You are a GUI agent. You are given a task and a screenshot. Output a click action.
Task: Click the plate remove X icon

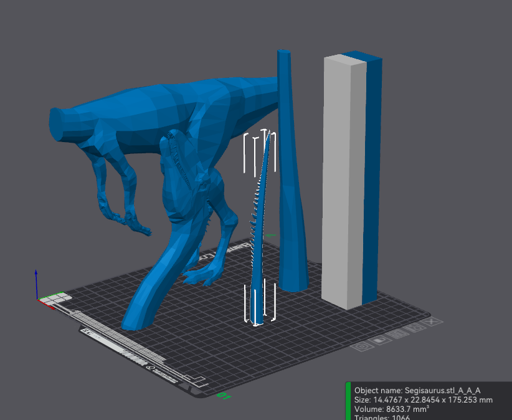(432, 322)
